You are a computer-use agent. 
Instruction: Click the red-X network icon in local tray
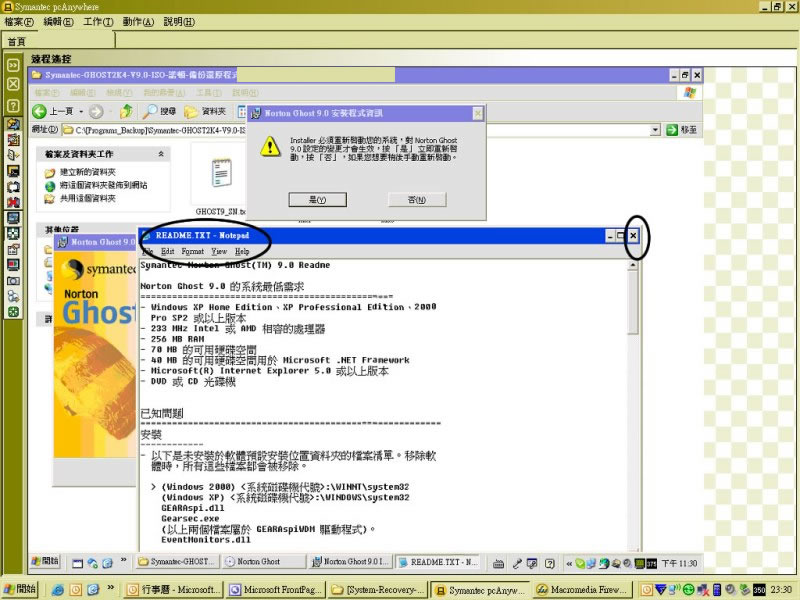tap(703, 590)
